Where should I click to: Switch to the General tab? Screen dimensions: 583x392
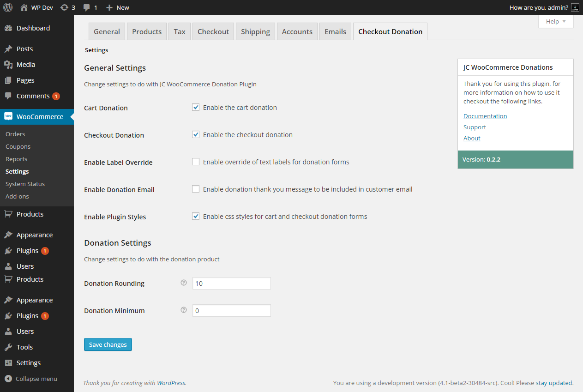pos(107,31)
